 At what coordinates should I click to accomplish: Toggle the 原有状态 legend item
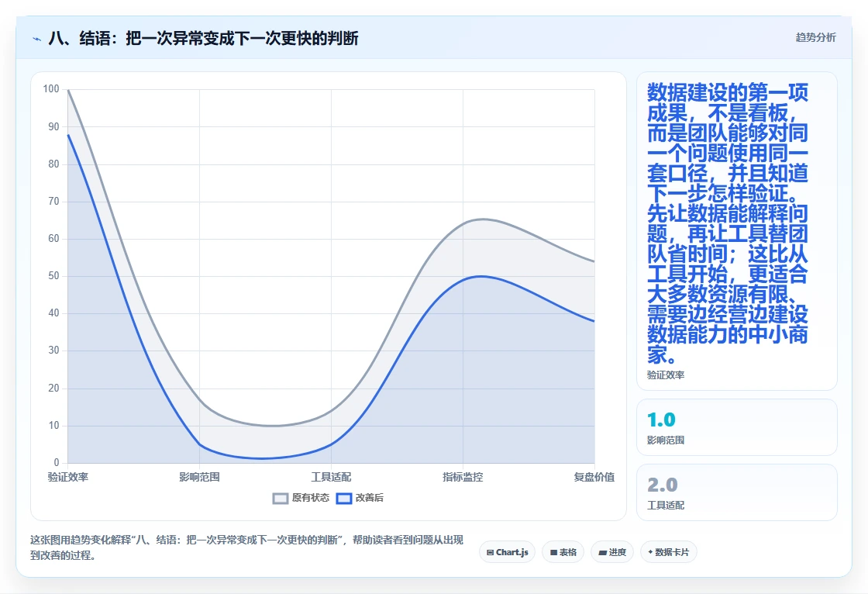(x=301, y=498)
